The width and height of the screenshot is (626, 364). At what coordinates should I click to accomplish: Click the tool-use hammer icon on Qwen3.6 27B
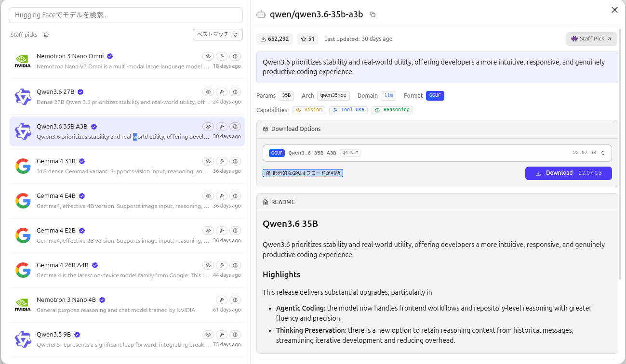click(x=222, y=92)
